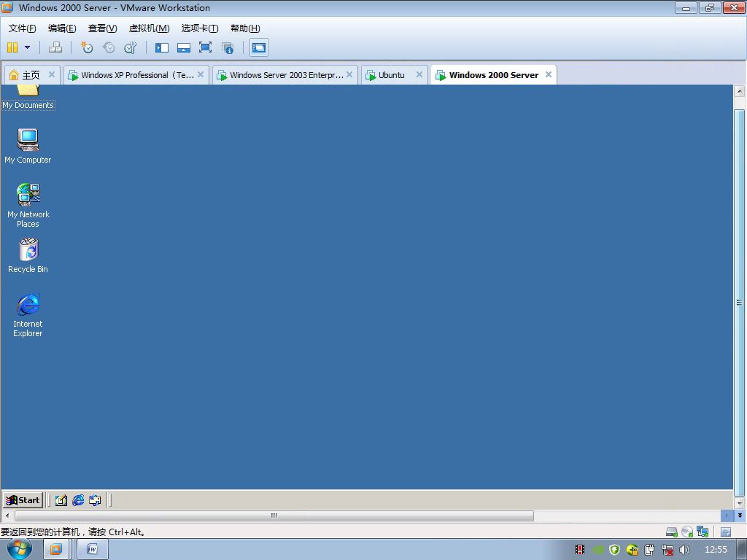Launch Internet Explorer from guest quick launch
The height and width of the screenshot is (560, 747).
[78, 500]
